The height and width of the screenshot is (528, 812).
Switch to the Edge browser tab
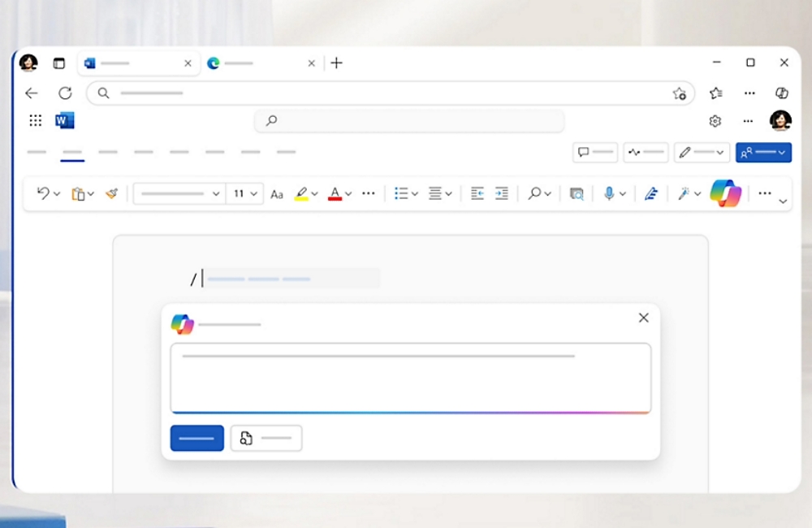pyautogui.click(x=261, y=63)
